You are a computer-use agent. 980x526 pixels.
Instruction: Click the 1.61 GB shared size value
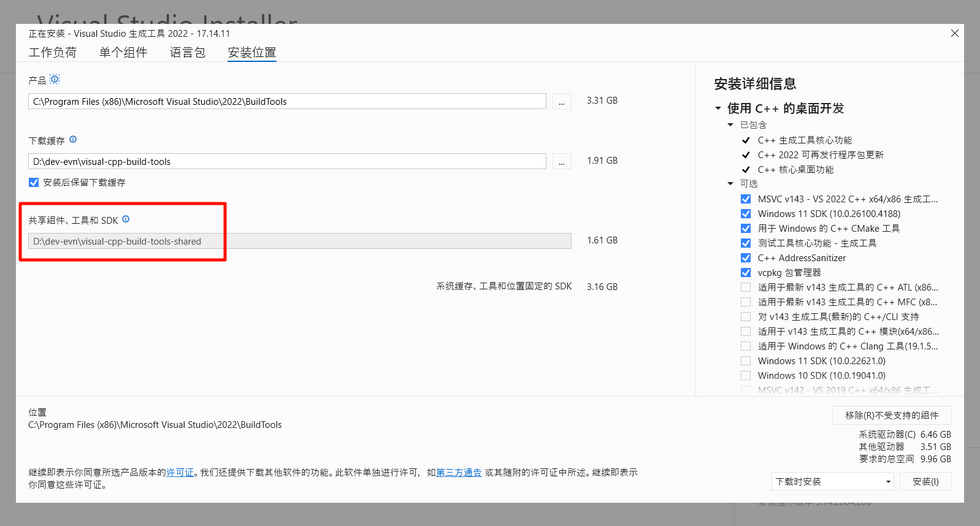click(x=602, y=240)
